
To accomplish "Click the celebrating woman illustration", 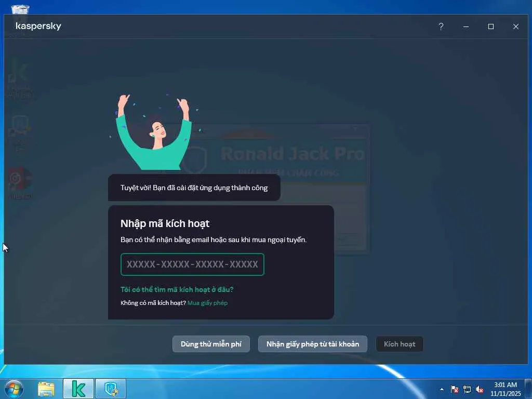I will [154, 131].
